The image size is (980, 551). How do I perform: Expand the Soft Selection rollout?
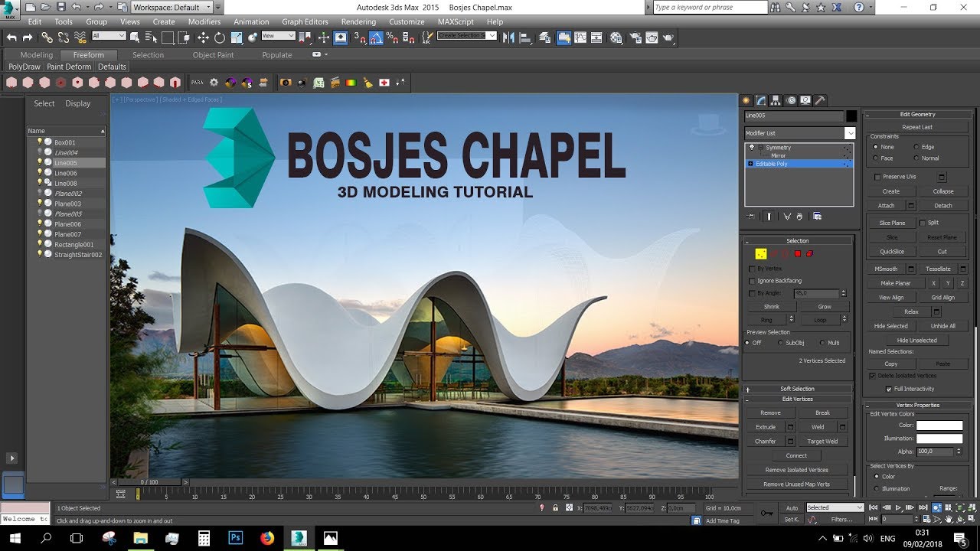click(x=798, y=389)
